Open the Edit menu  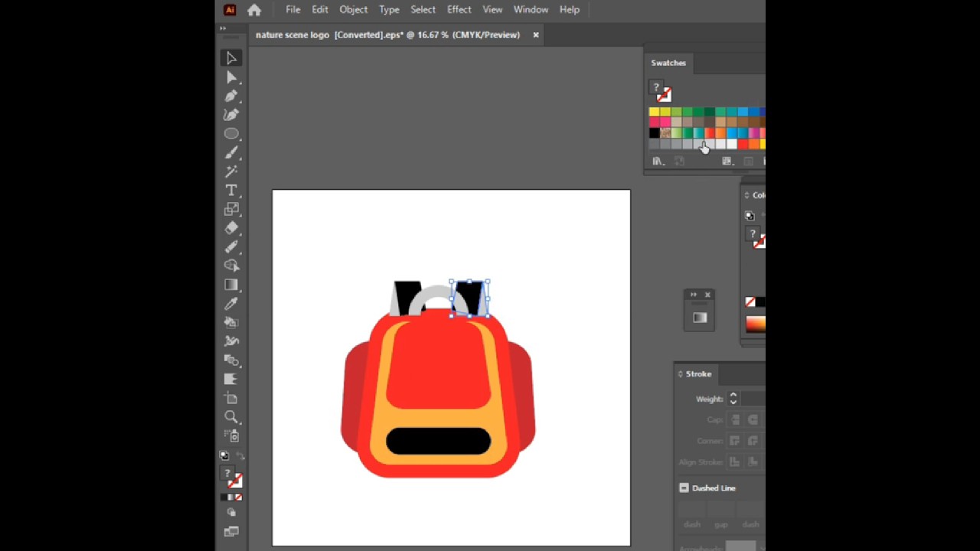(320, 10)
